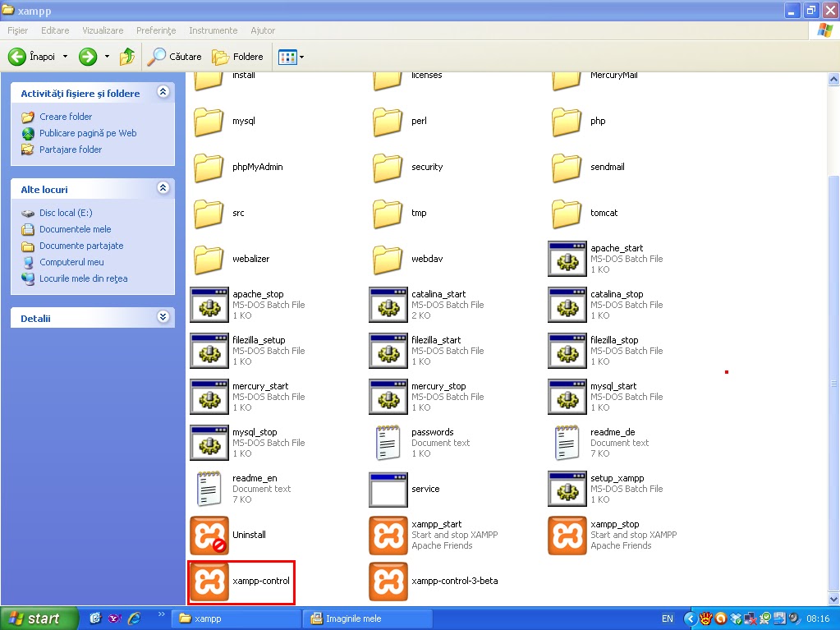840x630 pixels.
Task: Select the readme_en text document icon
Action: 209,489
